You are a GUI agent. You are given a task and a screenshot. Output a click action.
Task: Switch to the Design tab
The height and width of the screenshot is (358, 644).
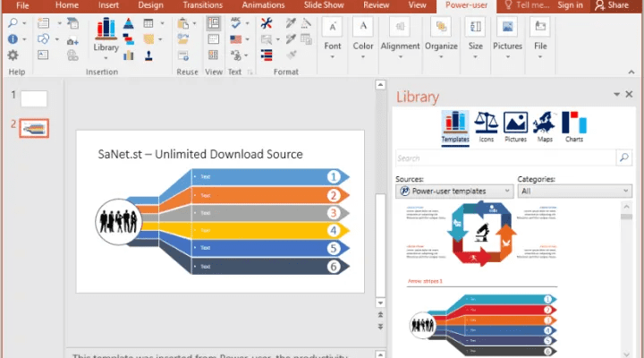point(151,5)
